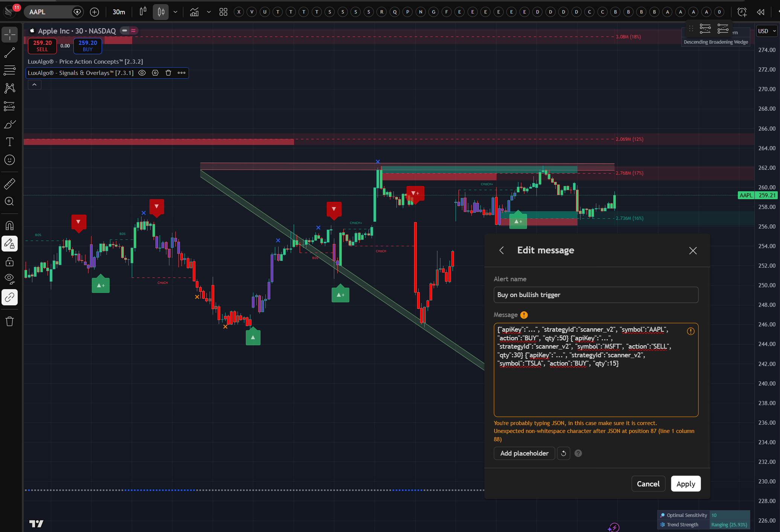This screenshot has height=532, width=780.
Task: Open the chart patterns drawing tools
Action: click(x=10, y=88)
